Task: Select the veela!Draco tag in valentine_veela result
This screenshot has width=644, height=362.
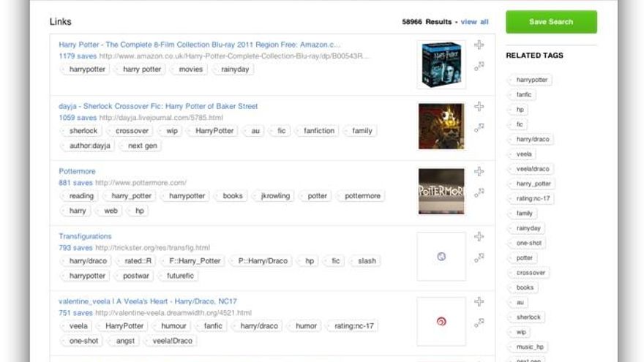Action: click(171, 341)
